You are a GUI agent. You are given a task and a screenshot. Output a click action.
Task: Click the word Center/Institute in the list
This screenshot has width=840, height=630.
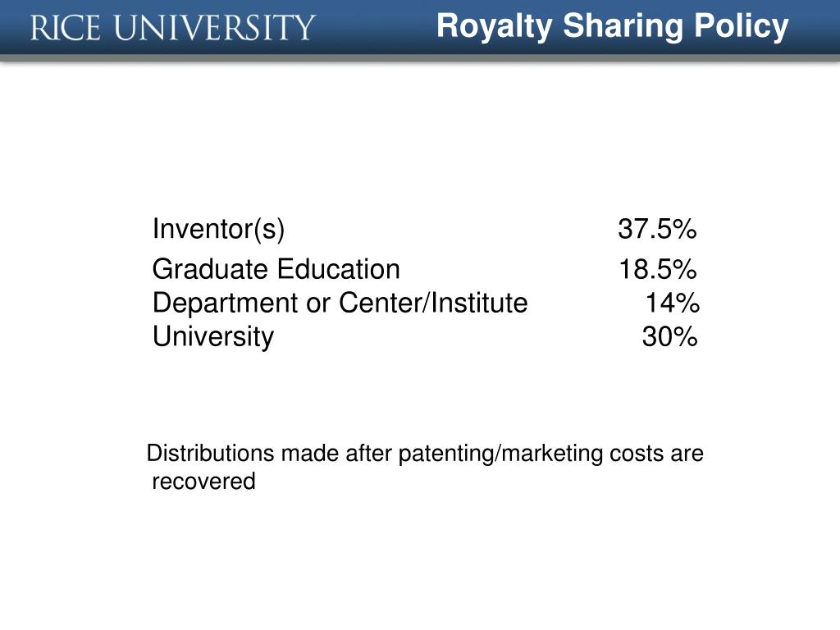(x=433, y=303)
